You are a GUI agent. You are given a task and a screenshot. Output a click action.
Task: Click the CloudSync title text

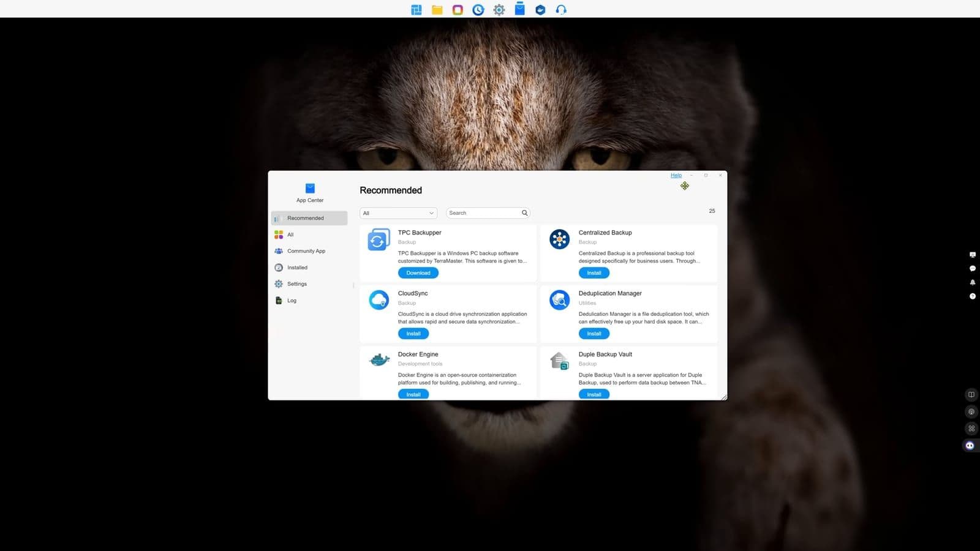(x=413, y=293)
